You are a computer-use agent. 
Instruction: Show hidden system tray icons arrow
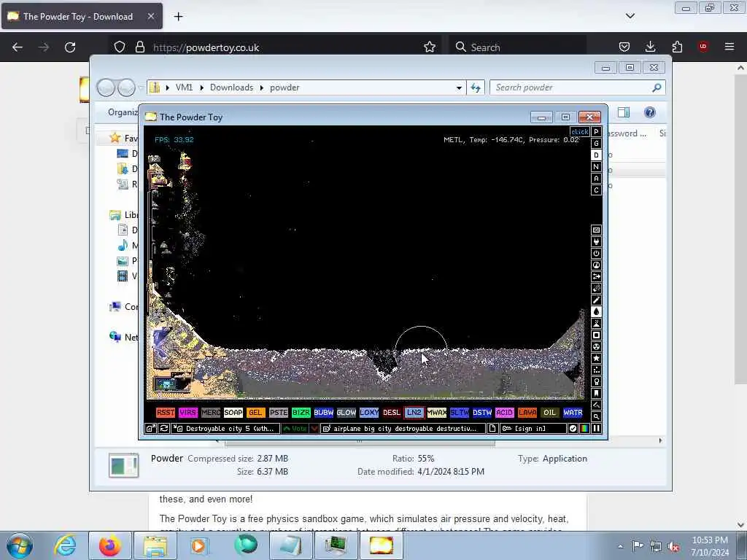pyautogui.click(x=620, y=546)
